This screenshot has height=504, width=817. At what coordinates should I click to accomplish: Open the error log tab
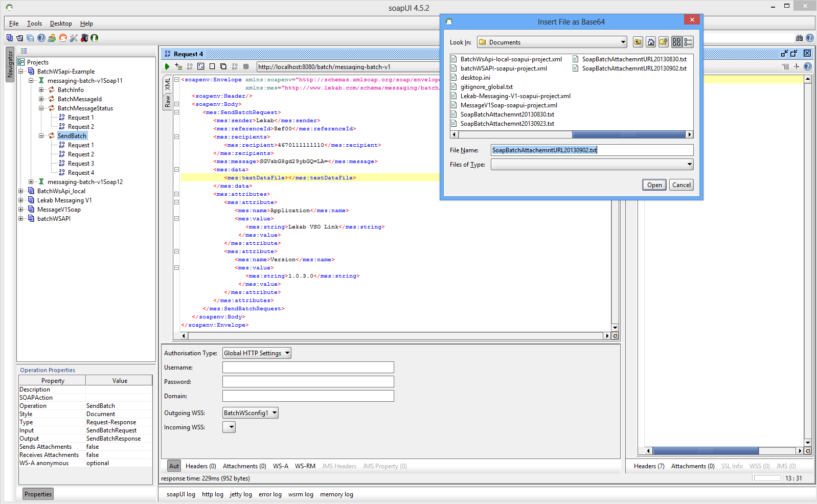pos(270,494)
